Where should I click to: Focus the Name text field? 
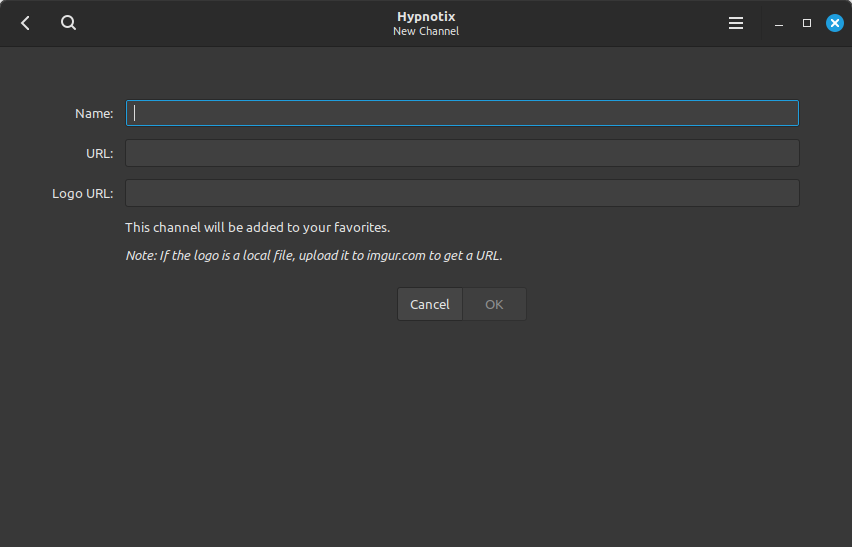tap(462, 113)
